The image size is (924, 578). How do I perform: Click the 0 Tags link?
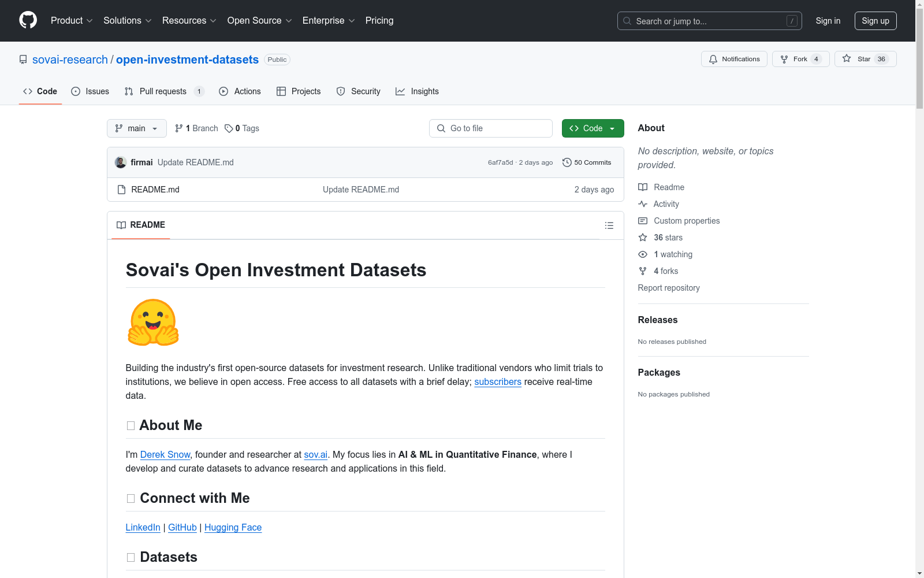[242, 128]
